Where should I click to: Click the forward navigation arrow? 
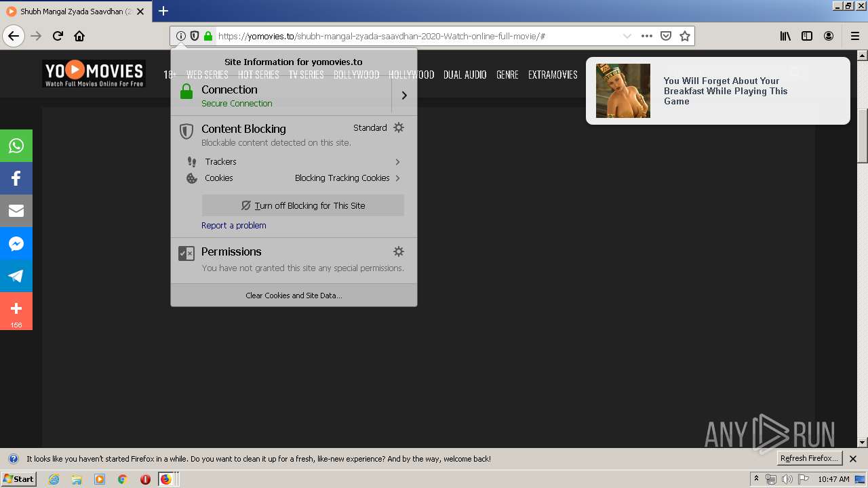click(x=36, y=36)
